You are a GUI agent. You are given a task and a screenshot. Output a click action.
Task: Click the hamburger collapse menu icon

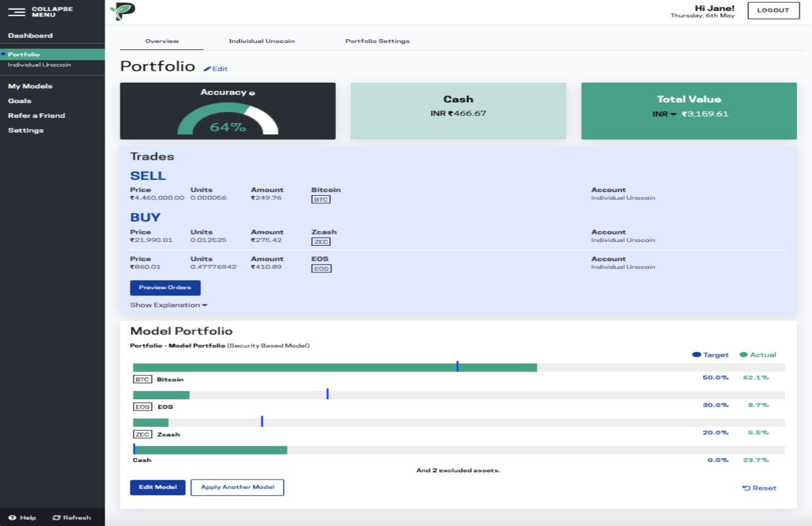pos(16,12)
